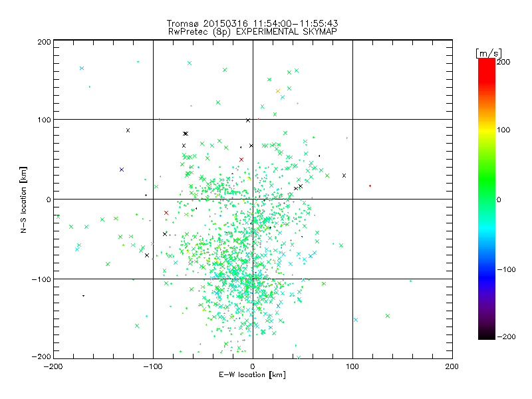Screen dimensions: 532x399
Task: Click the red X marker near -87 E-W, -17 N-S
Action: point(166,213)
